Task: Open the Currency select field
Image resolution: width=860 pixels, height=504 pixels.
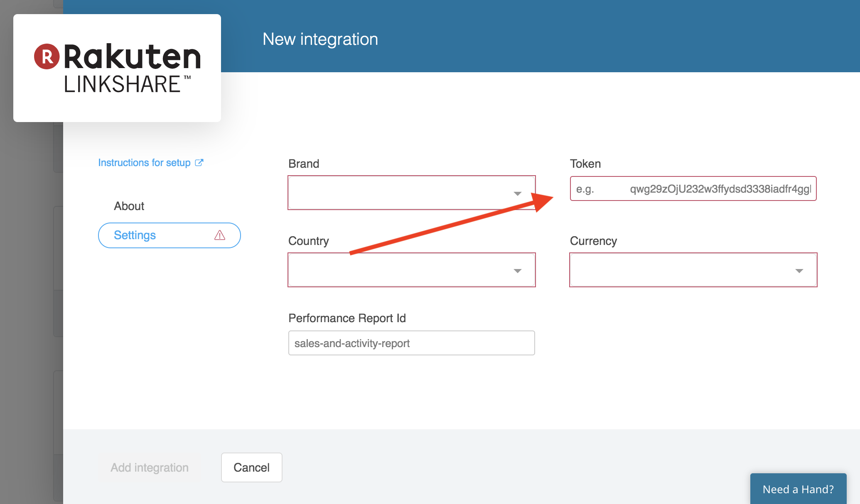Action: (x=681, y=270)
